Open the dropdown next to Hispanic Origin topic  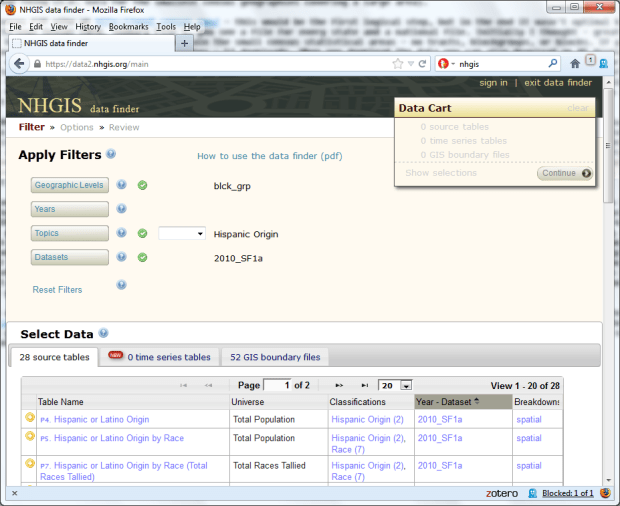(x=182, y=234)
